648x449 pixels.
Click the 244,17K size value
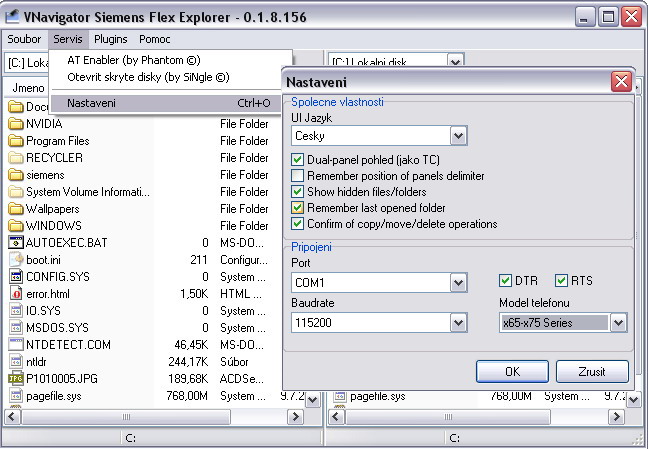click(188, 362)
